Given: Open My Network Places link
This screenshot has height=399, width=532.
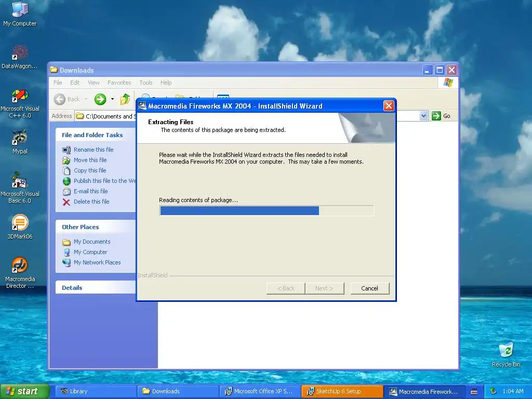Looking at the screenshot, I should pyautogui.click(x=97, y=262).
